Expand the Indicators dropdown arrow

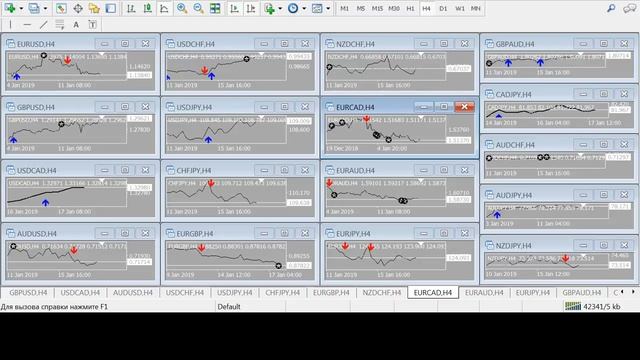(280, 8)
